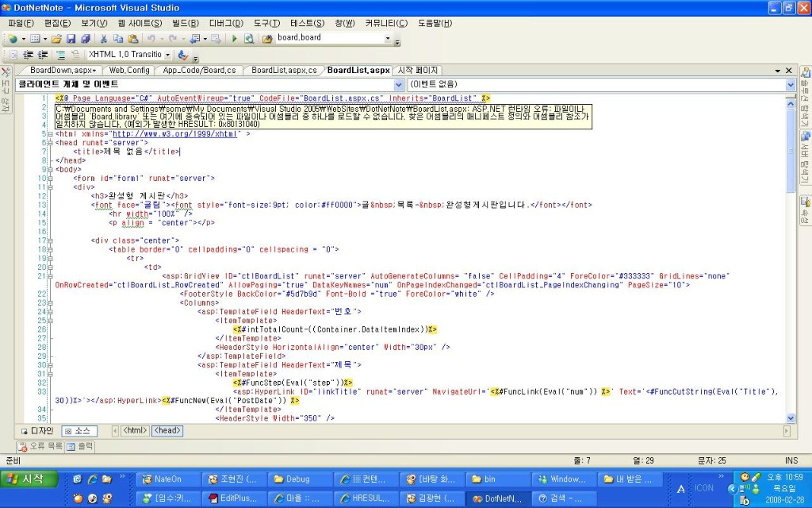Click the Copy icon in the toolbar

117,38
